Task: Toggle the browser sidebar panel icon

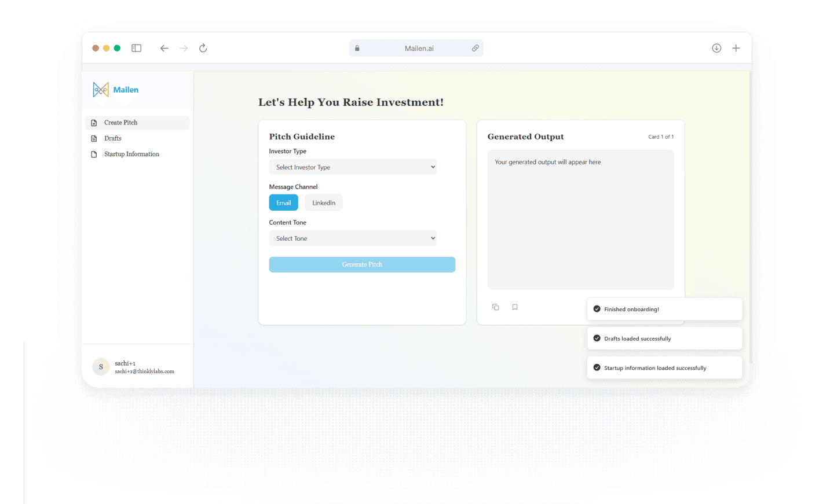Action: click(136, 48)
